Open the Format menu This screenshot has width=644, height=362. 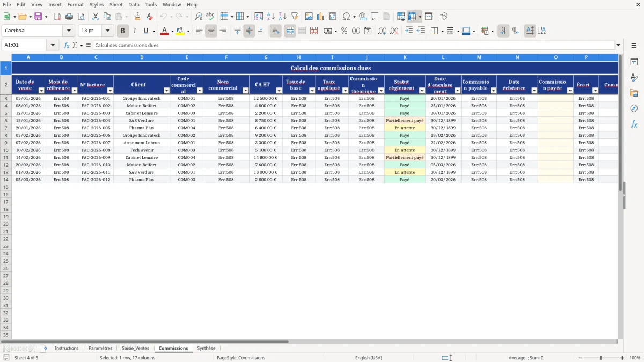coord(75,4)
